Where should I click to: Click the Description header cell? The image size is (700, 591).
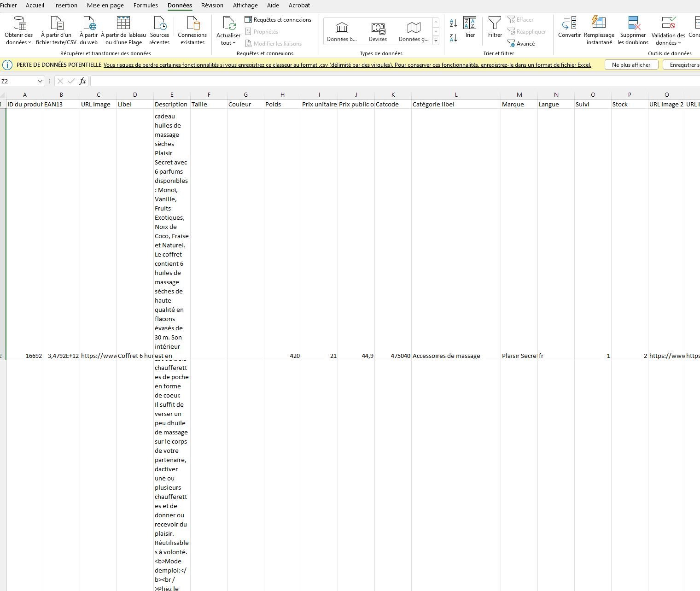tap(172, 104)
